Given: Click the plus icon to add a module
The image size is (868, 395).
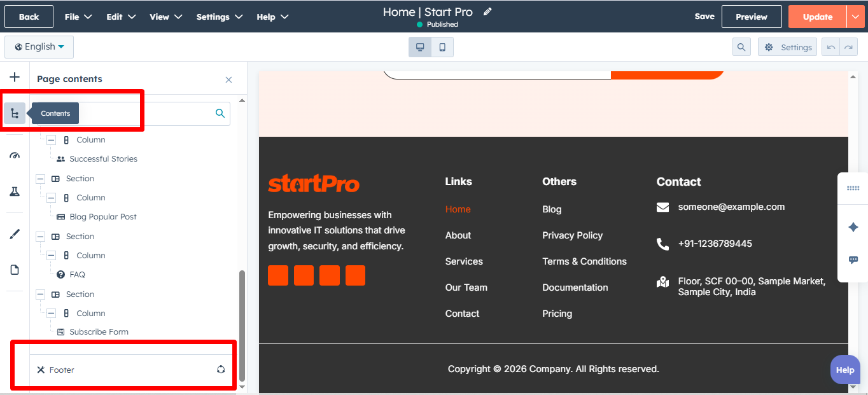Looking at the screenshot, I should [x=15, y=76].
